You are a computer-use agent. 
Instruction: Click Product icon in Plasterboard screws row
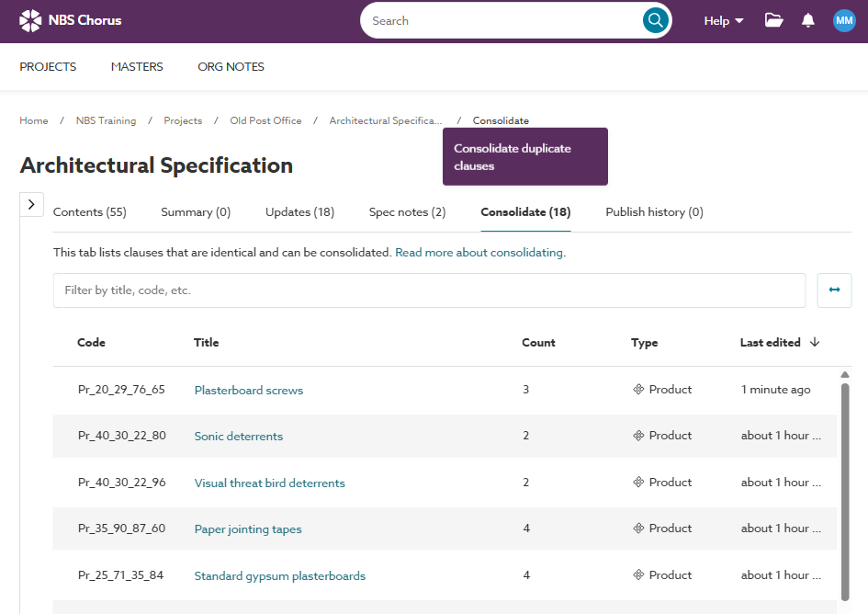pos(638,390)
